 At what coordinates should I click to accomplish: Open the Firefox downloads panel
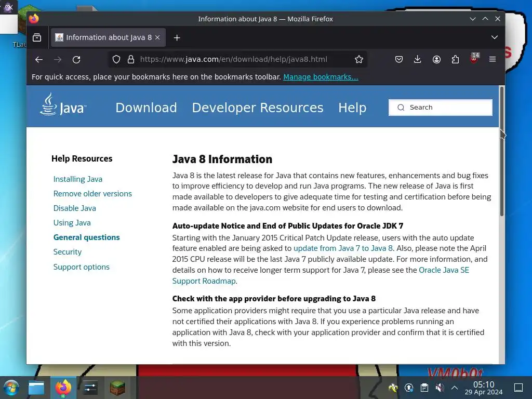[418, 59]
